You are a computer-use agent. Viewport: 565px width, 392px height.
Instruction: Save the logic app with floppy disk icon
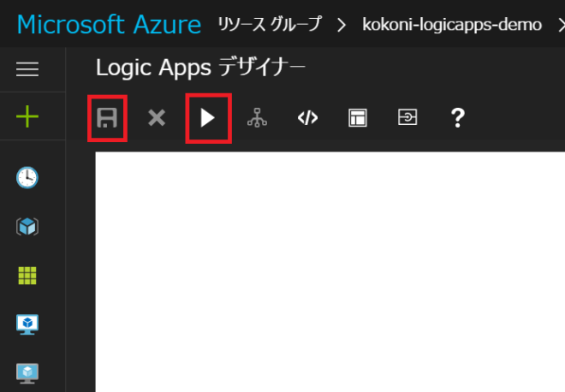click(x=107, y=118)
